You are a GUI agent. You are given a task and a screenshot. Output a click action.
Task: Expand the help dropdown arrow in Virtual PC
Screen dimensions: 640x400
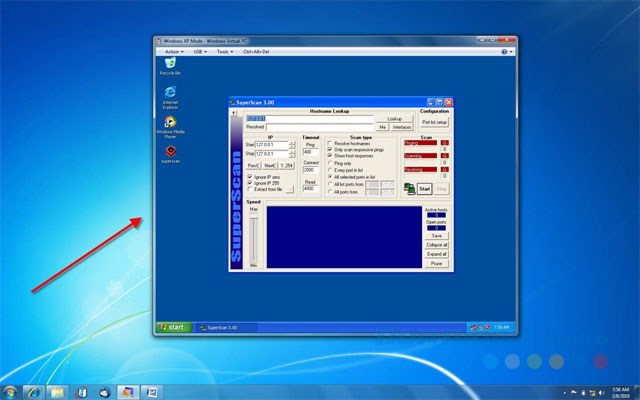pos(511,52)
